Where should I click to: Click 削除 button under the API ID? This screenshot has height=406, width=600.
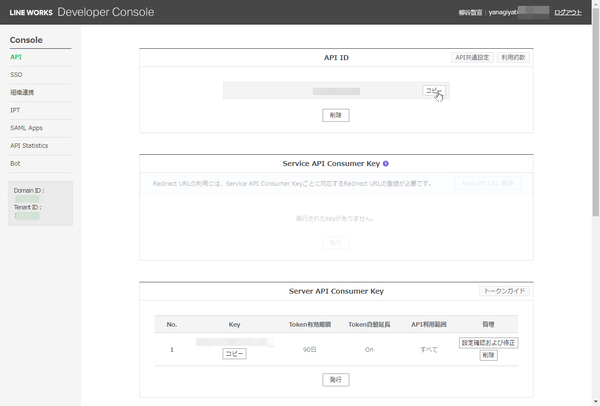(x=336, y=115)
